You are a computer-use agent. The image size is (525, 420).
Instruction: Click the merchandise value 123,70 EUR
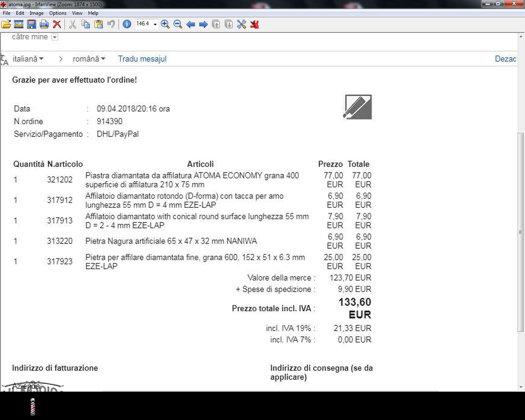coord(350,278)
